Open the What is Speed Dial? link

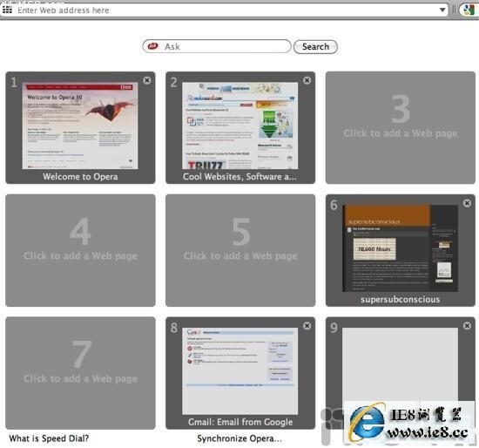pyautogui.click(x=49, y=438)
